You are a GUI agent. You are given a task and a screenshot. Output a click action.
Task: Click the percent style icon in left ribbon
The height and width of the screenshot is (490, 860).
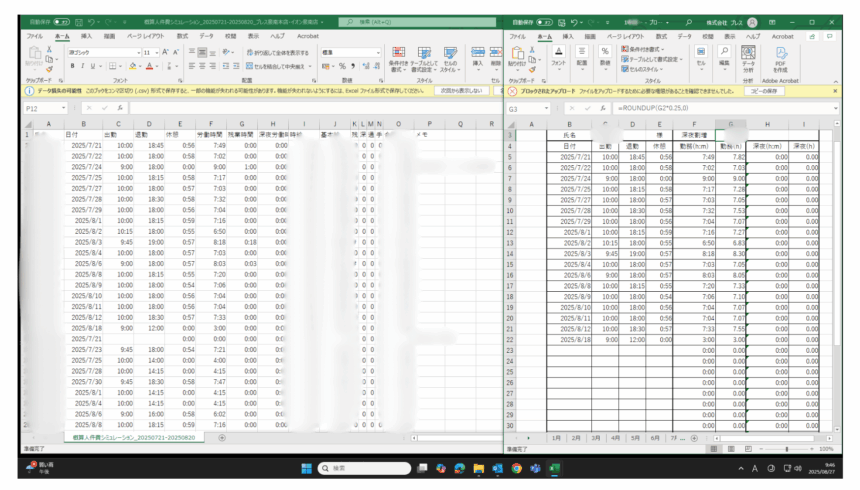pos(341,66)
